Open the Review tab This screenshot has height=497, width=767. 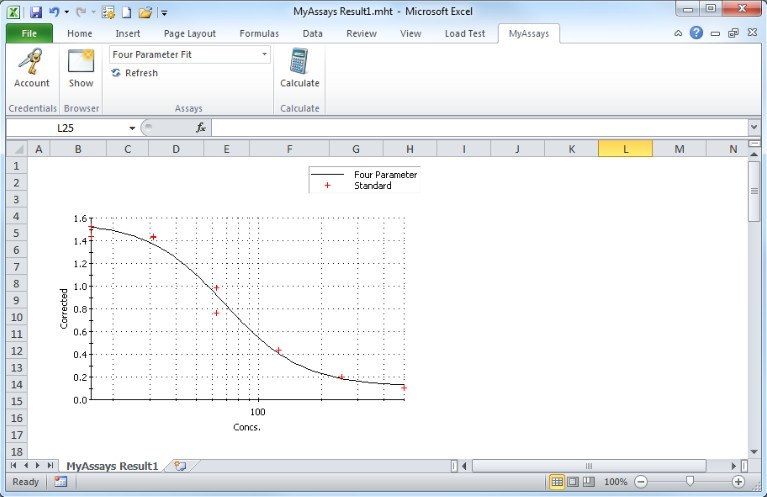pos(361,33)
